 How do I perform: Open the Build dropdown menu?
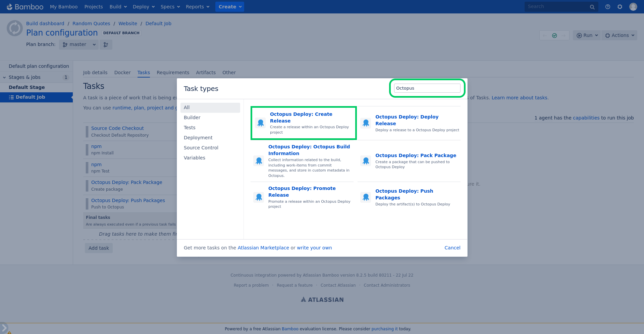[118, 7]
